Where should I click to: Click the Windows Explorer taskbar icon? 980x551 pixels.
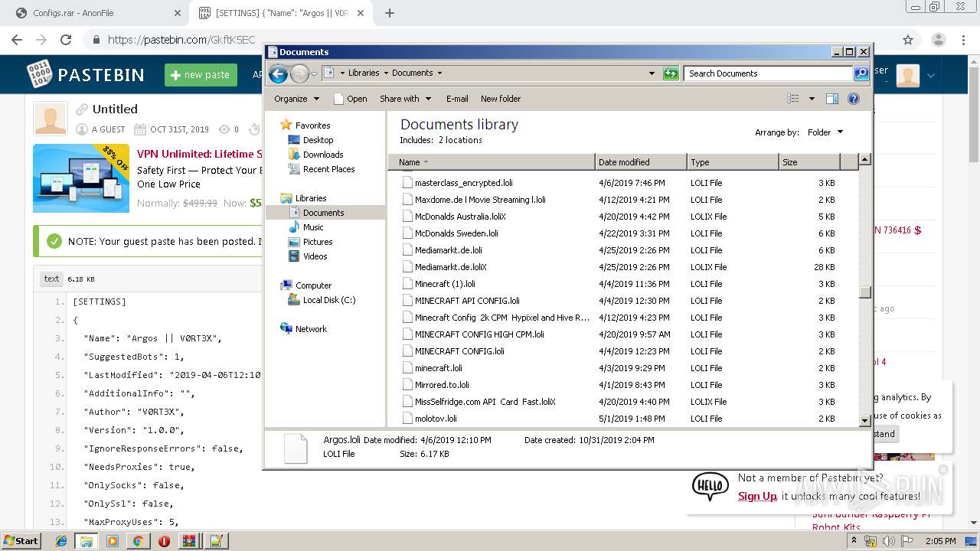[x=87, y=541]
